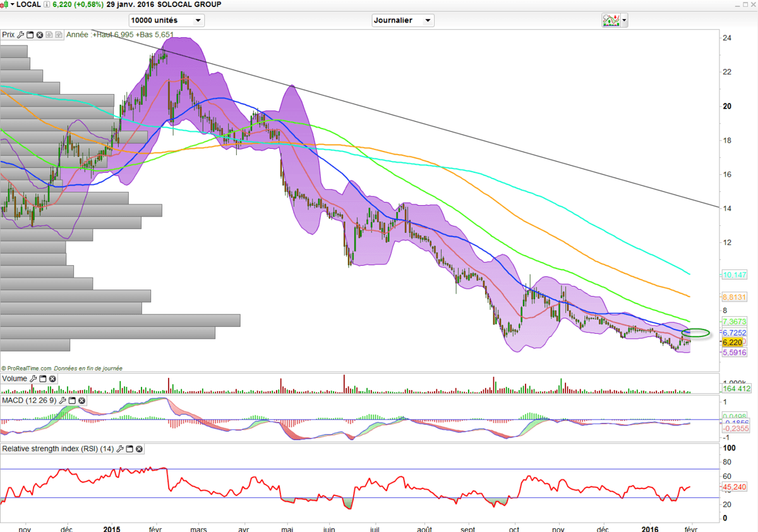Click the green ellipse annotation on chart
The image size is (758, 532).
697,333
